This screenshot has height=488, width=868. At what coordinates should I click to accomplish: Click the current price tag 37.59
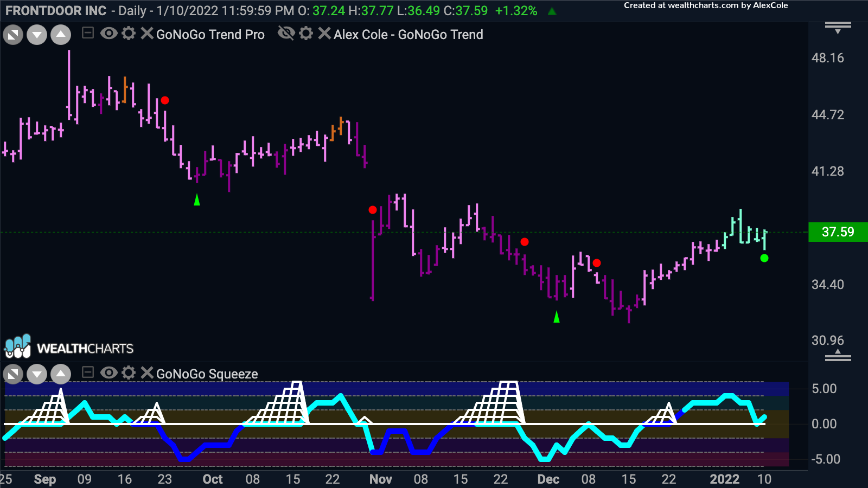(x=838, y=232)
